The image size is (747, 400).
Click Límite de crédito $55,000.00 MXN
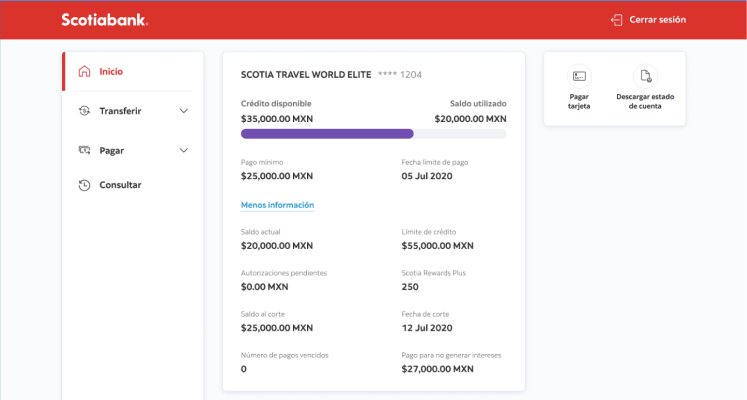tap(437, 246)
